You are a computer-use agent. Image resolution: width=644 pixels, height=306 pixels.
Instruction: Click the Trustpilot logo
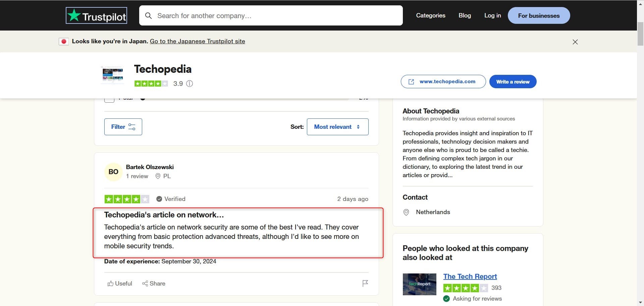point(96,15)
